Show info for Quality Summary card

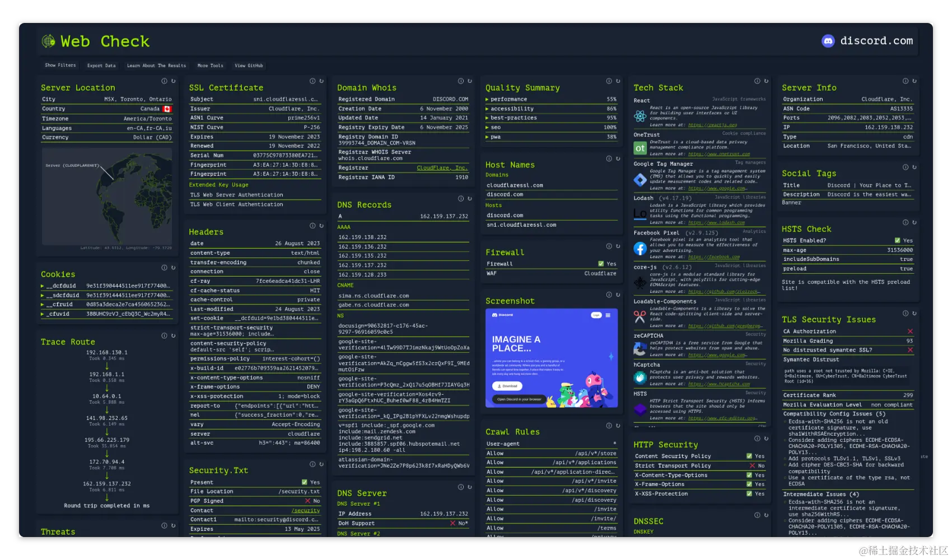pos(609,81)
